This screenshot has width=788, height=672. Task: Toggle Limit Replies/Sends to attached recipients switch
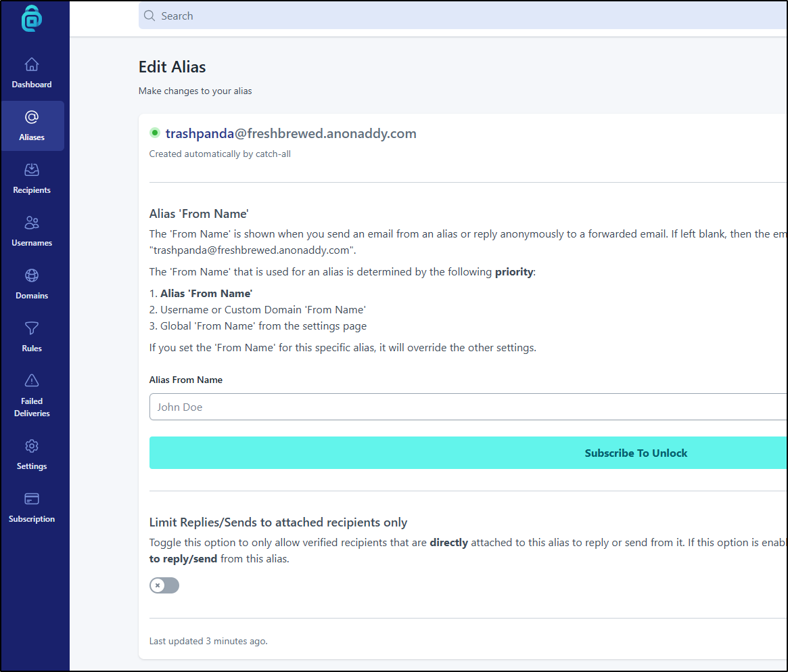click(x=164, y=585)
